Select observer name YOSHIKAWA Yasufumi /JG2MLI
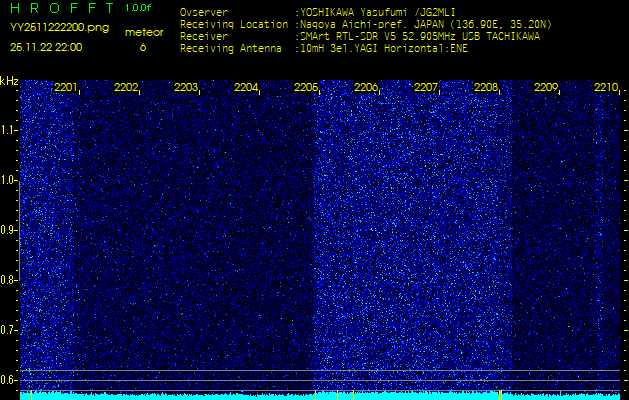629x400 pixels. point(377,12)
